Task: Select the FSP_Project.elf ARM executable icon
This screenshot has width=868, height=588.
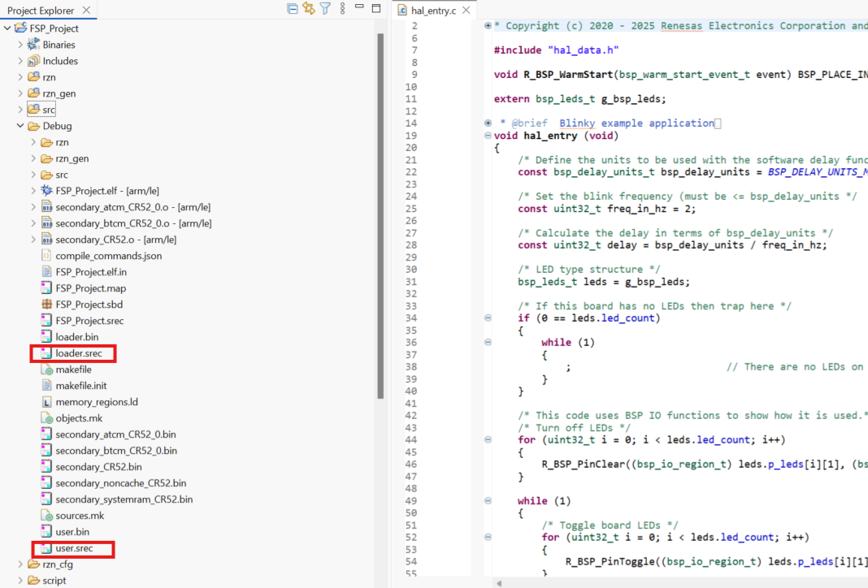Action: (x=46, y=190)
